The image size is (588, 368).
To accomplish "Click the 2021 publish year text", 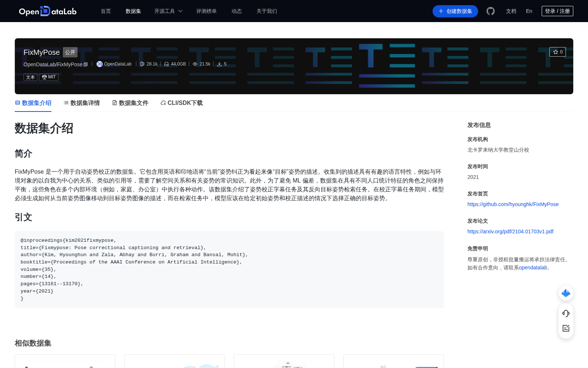I will point(473,177).
